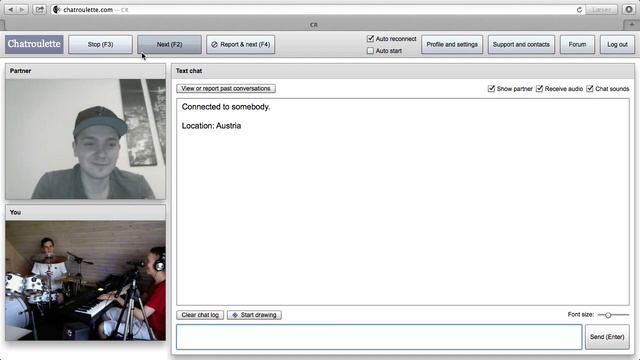Open a new tab with the plus button

click(631, 24)
